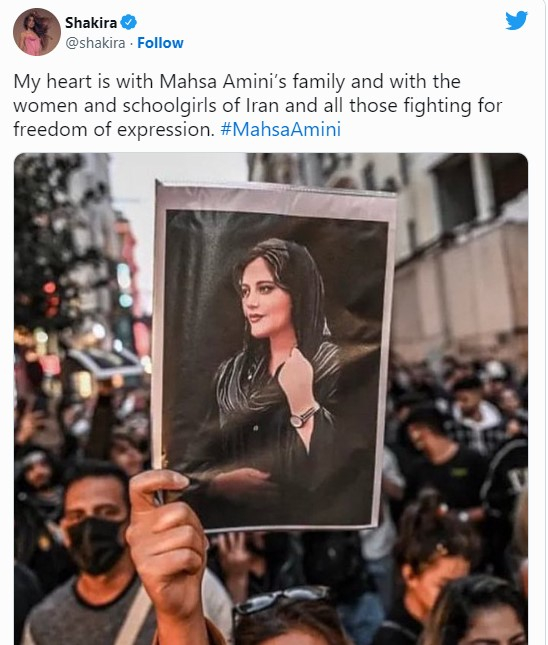
Task: Open the attached protest photo
Action: (271, 399)
